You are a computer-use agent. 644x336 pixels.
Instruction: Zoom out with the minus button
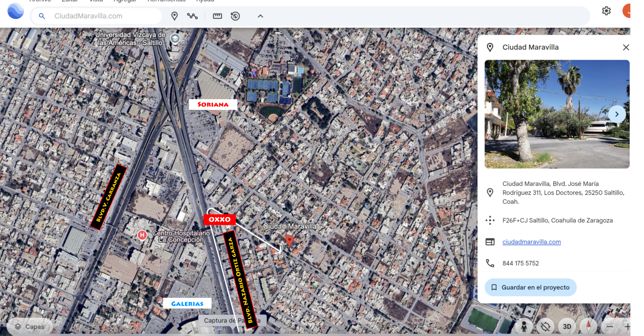tap(610, 326)
